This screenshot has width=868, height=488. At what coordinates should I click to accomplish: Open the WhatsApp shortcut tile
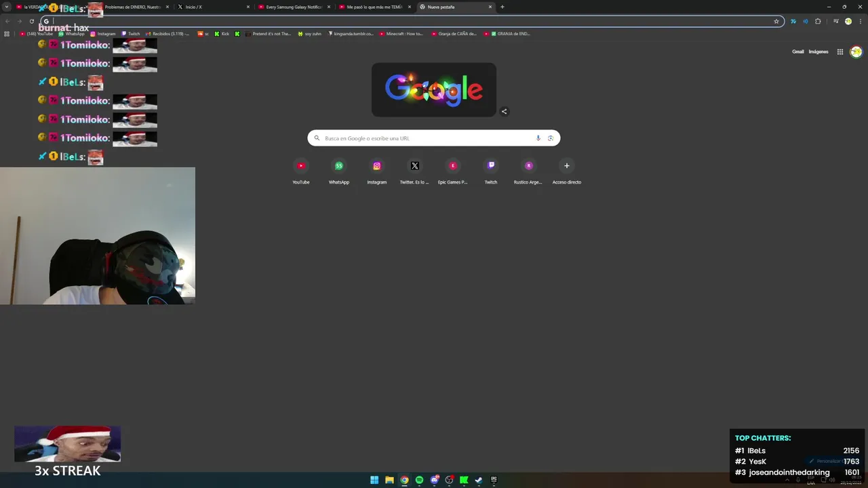click(x=339, y=171)
